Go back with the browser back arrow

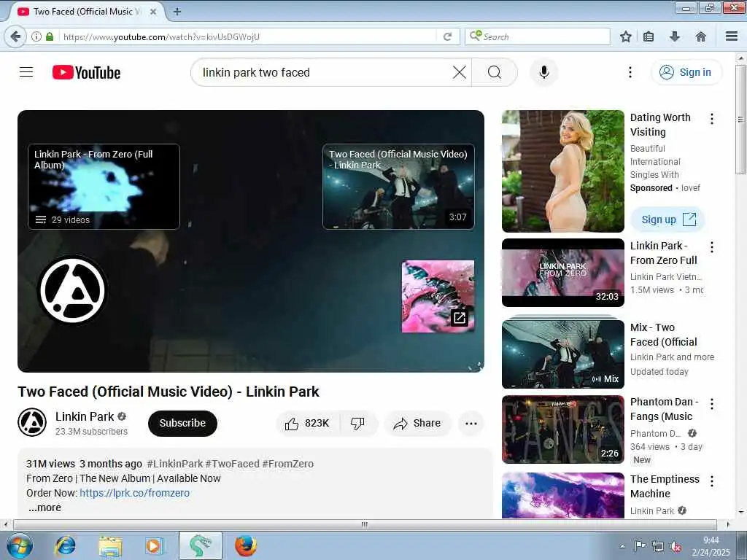[x=15, y=36]
